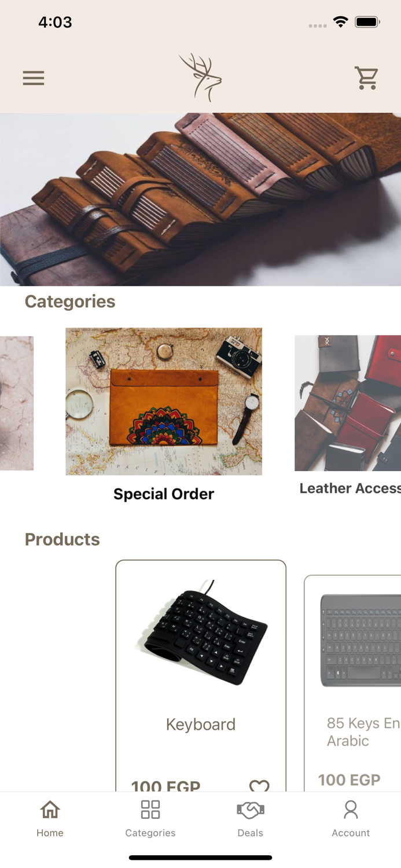View the Keyboard product image

pos(201,633)
